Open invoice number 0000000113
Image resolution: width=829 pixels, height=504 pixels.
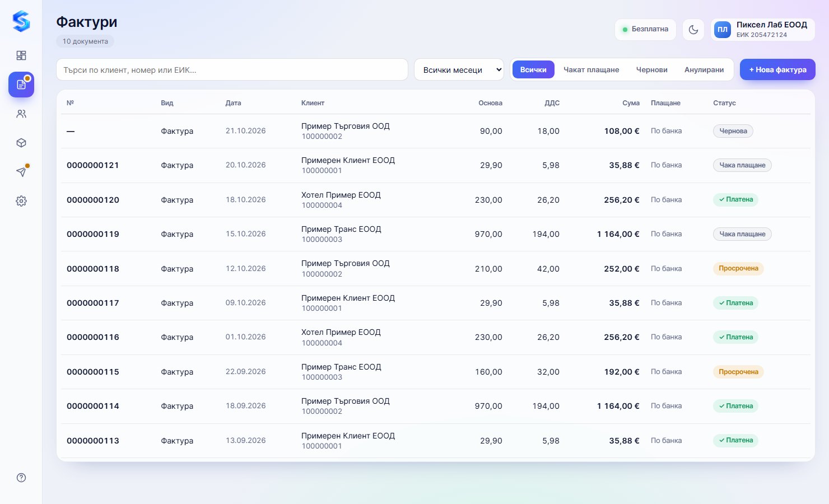(93, 441)
